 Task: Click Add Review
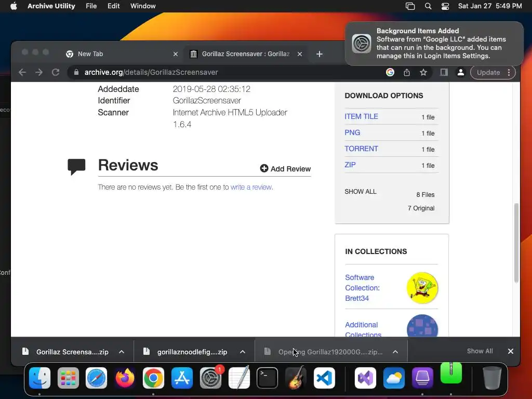(x=285, y=169)
